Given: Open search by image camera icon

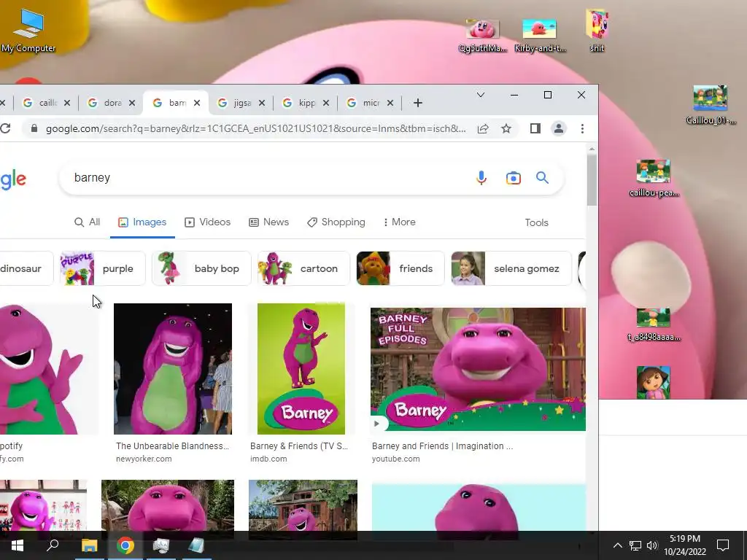Looking at the screenshot, I should point(513,178).
